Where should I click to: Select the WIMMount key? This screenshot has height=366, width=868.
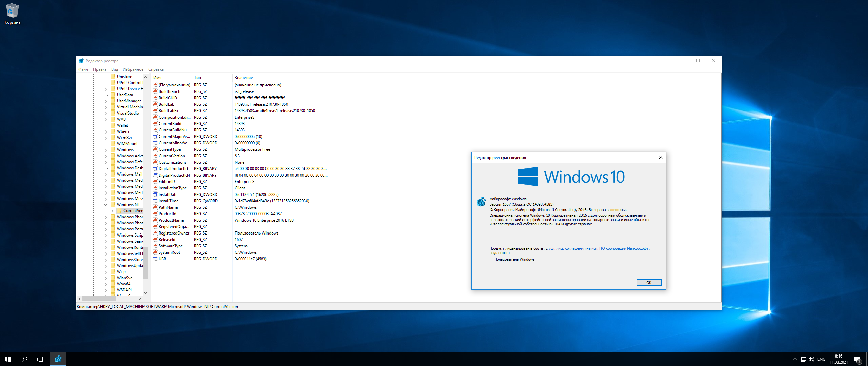click(x=127, y=144)
